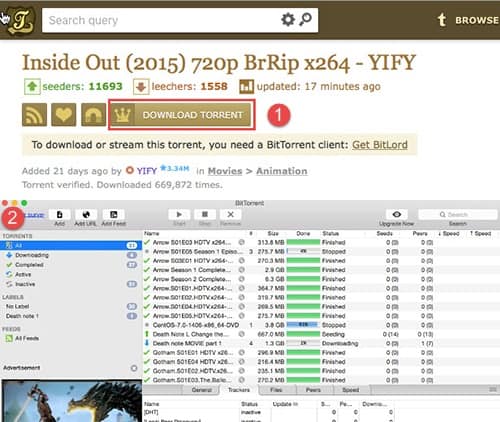Click the Download Torrent button
This screenshot has width=500, height=422.
pyautogui.click(x=181, y=115)
